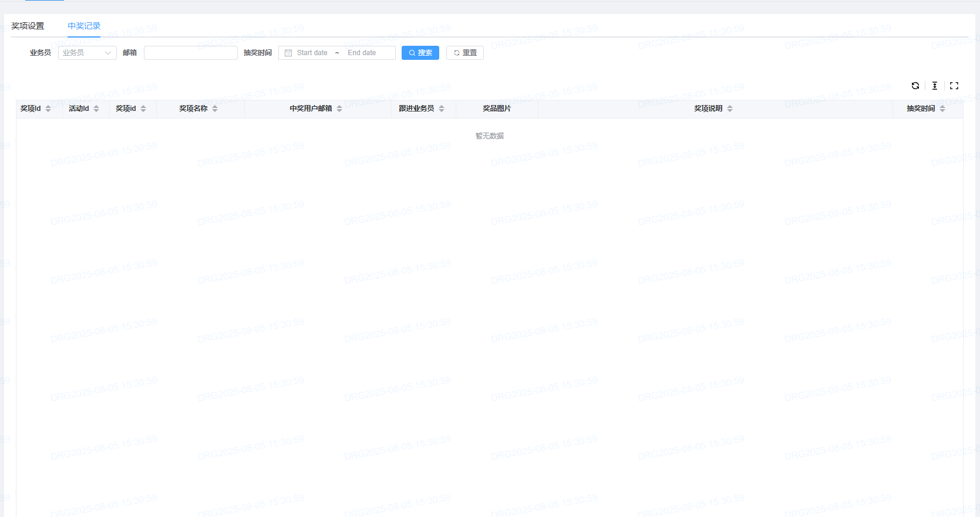Sort by 奖项说明 column arrows
Screen dimensions: 980x517
point(730,109)
